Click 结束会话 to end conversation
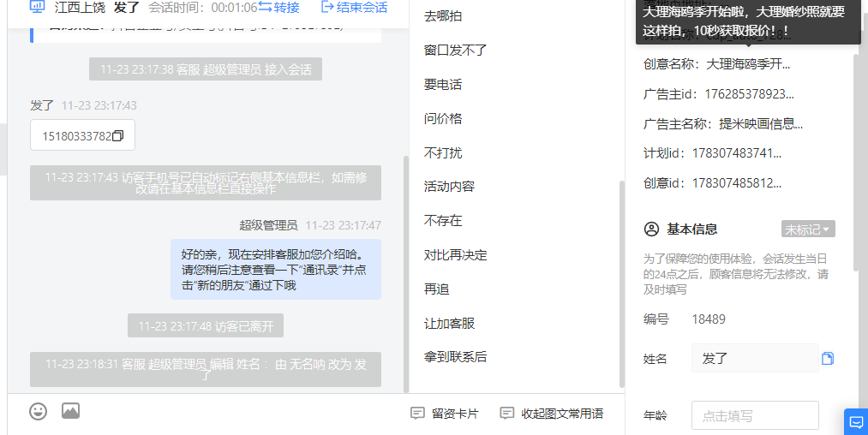868x435 pixels. point(355,7)
